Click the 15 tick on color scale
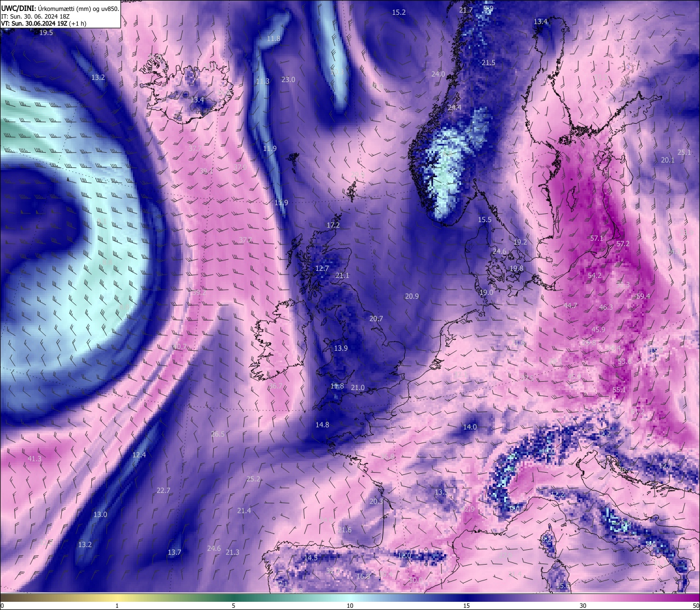The height and width of the screenshot is (610, 700). click(x=466, y=606)
